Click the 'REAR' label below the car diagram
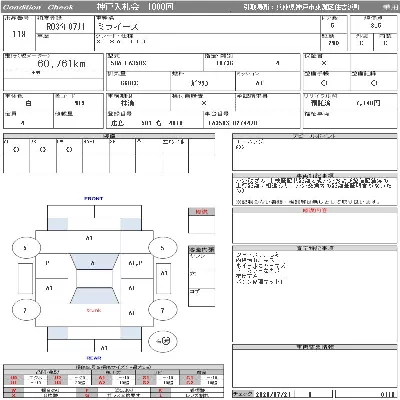 (x=94, y=358)
